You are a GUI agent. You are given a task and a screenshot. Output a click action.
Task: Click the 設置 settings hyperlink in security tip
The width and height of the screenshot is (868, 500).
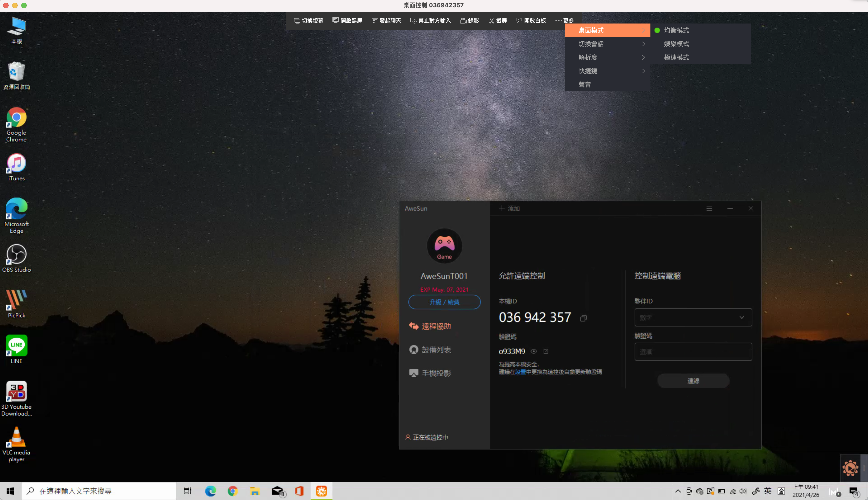coord(520,372)
